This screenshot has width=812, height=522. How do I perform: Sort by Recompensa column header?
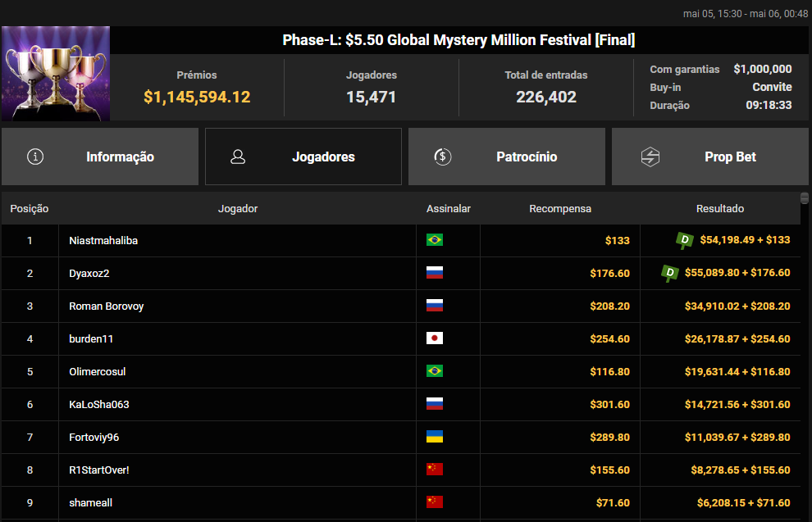click(560, 208)
